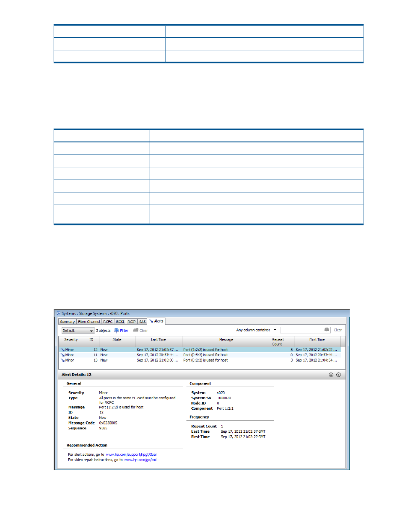Open the iSCSI tab

[120, 322]
